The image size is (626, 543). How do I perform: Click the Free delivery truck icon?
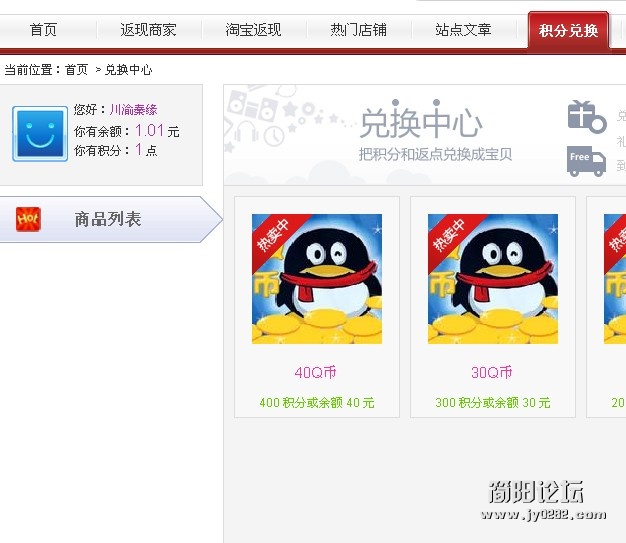586,161
